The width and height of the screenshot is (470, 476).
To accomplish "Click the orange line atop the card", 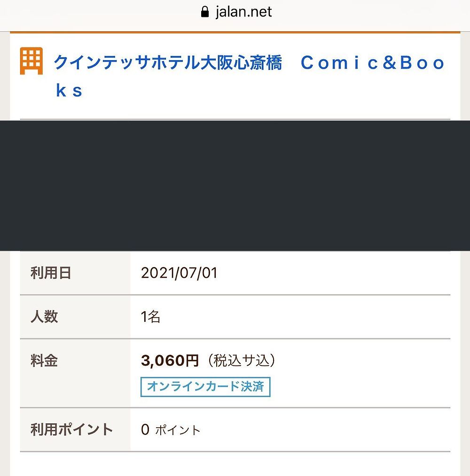I will click(x=235, y=32).
